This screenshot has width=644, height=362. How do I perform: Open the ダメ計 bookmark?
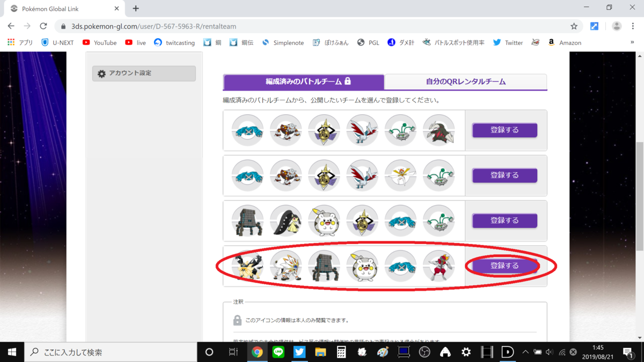(400, 42)
